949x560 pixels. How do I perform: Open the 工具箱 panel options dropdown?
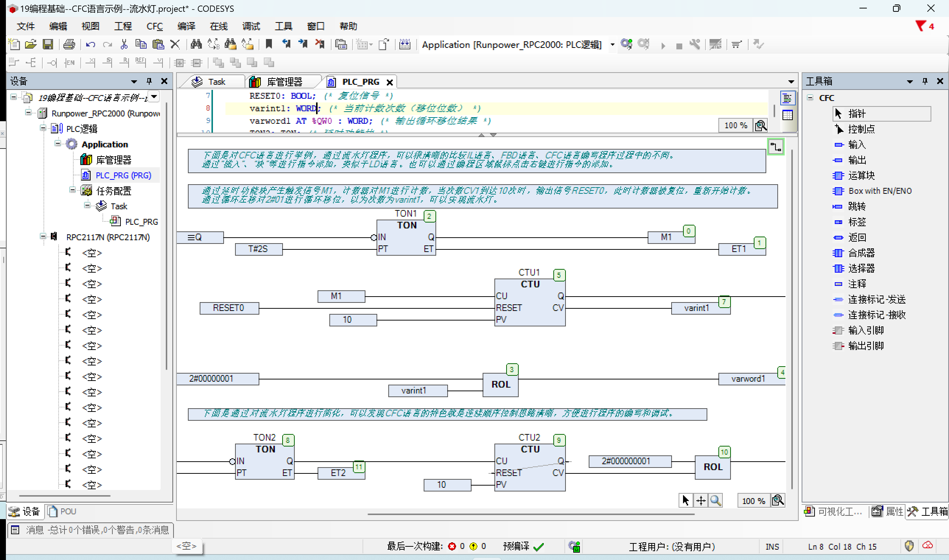[x=910, y=81]
